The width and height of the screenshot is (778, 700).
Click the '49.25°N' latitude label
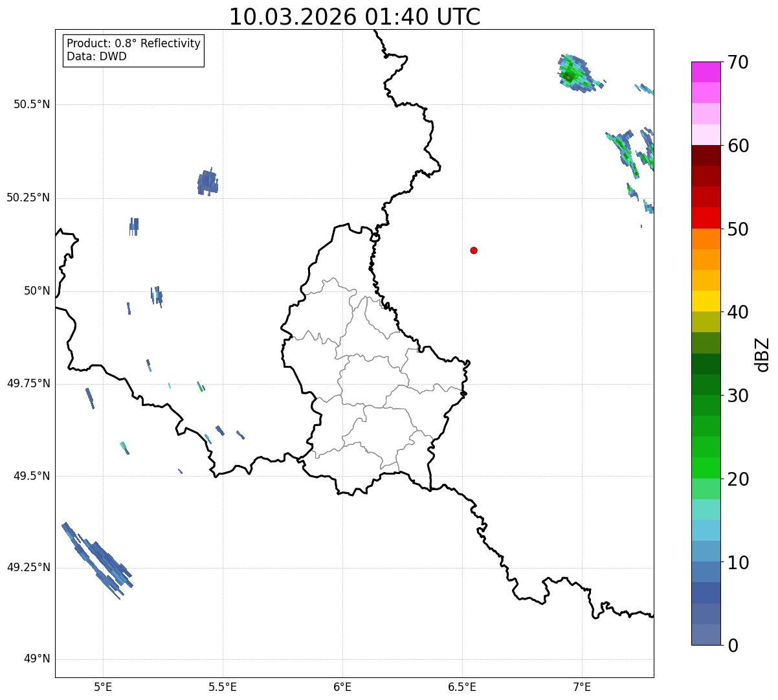click(x=28, y=567)
